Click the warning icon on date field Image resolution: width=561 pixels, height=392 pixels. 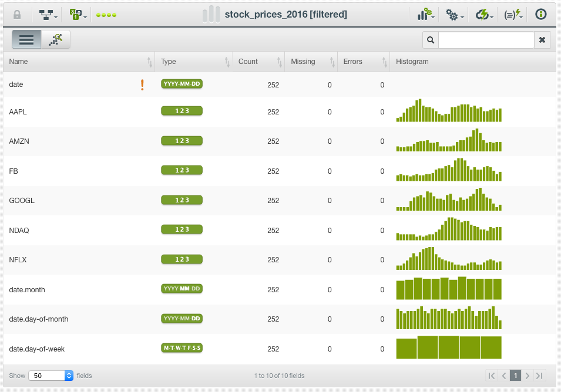coord(142,85)
